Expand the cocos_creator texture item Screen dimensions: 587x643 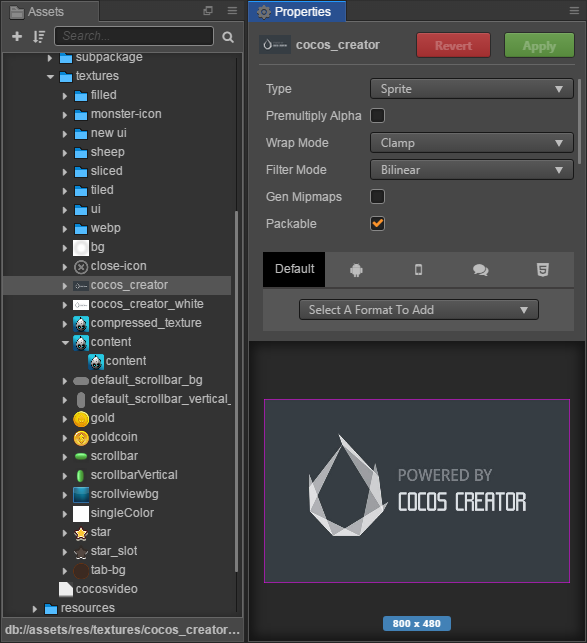point(65,286)
